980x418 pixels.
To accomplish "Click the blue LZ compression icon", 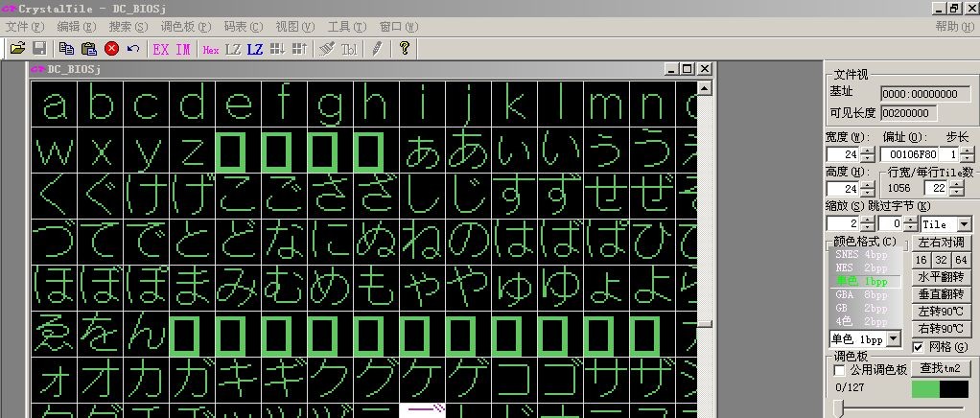I will tap(255, 48).
